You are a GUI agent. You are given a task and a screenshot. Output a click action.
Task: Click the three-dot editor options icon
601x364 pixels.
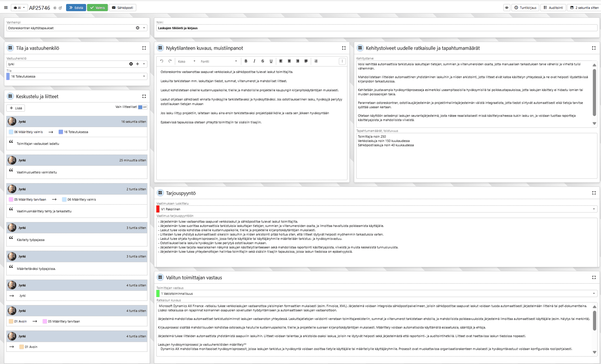point(342,61)
